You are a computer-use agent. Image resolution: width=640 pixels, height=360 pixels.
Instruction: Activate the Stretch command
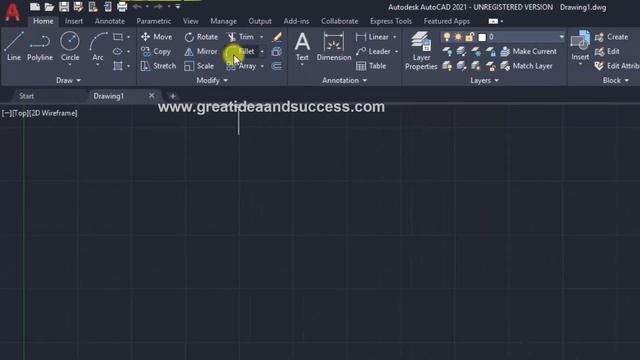(158, 66)
